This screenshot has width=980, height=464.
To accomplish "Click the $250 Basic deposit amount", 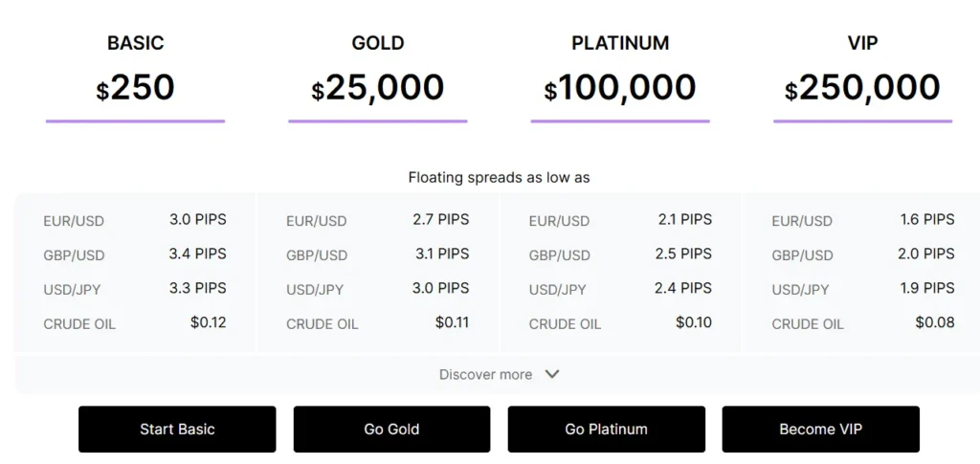I will (135, 88).
